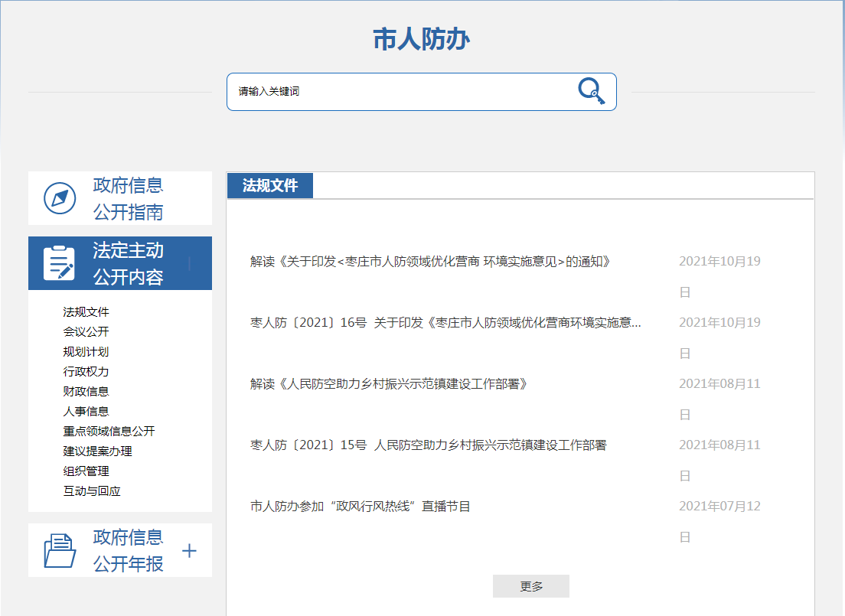
Task: Open document 枣人防〔2021〕15号
Action: tap(429, 445)
